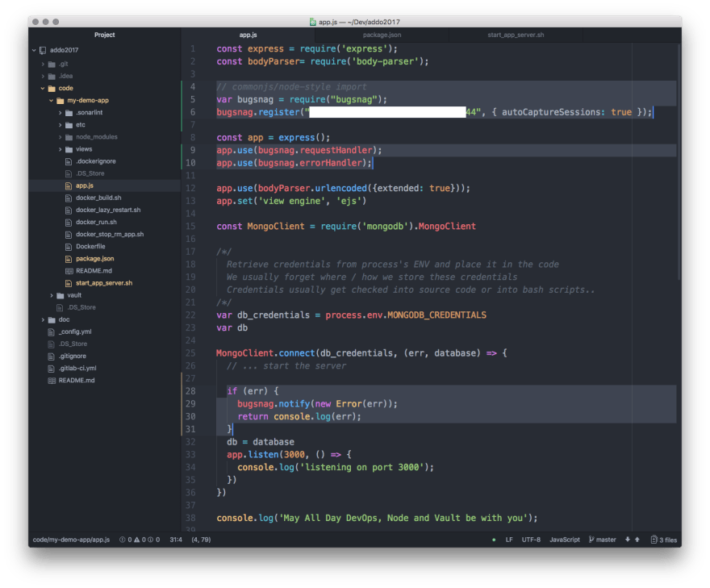Expand the .git folder chevron
Image resolution: width=710 pixels, height=588 pixels.
tap(43, 65)
